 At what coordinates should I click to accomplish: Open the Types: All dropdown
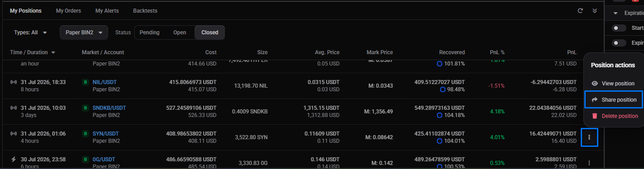coord(31,33)
